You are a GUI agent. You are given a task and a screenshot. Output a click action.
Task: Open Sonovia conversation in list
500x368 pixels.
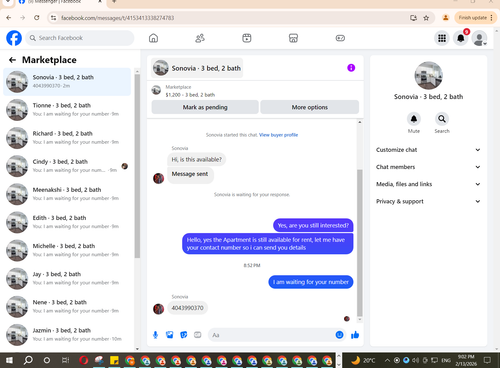67,82
